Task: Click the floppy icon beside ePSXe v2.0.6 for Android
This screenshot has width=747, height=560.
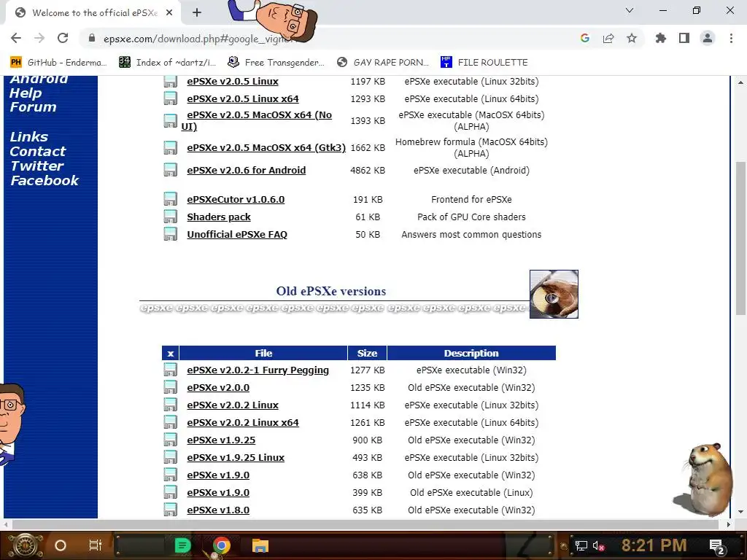Action: [170, 170]
